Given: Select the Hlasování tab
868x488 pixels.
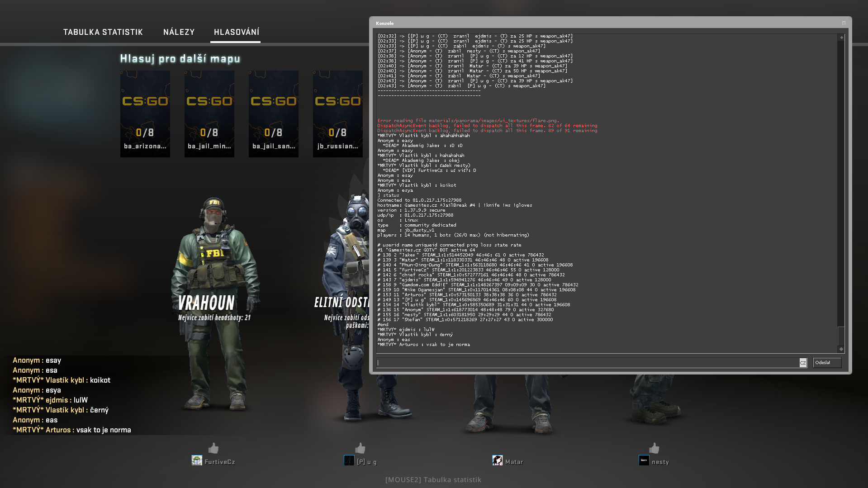Looking at the screenshot, I should [236, 32].
